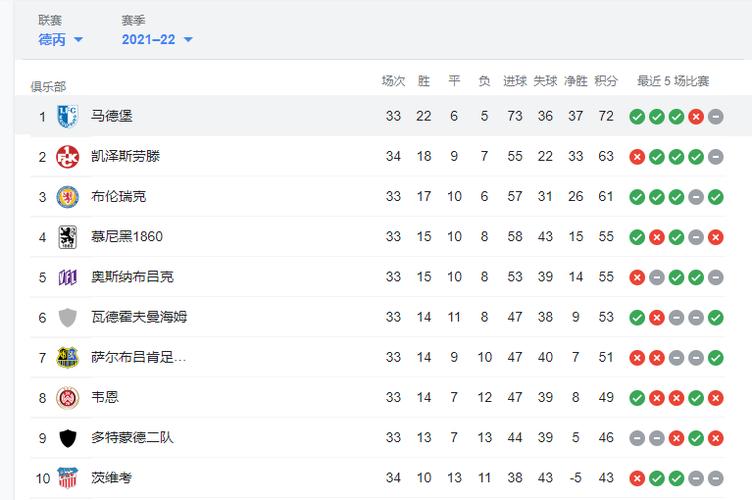
Task: Click the 韦恩 round red badge
Action: tap(67, 397)
